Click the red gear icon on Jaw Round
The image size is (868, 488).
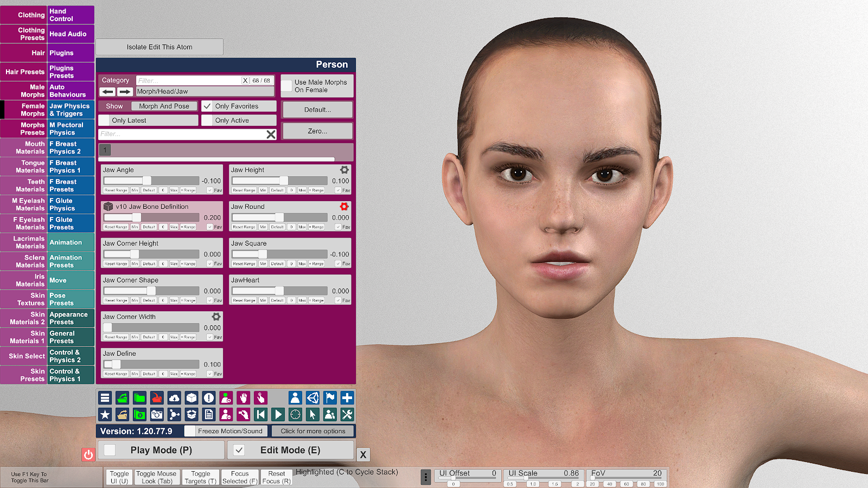(344, 207)
